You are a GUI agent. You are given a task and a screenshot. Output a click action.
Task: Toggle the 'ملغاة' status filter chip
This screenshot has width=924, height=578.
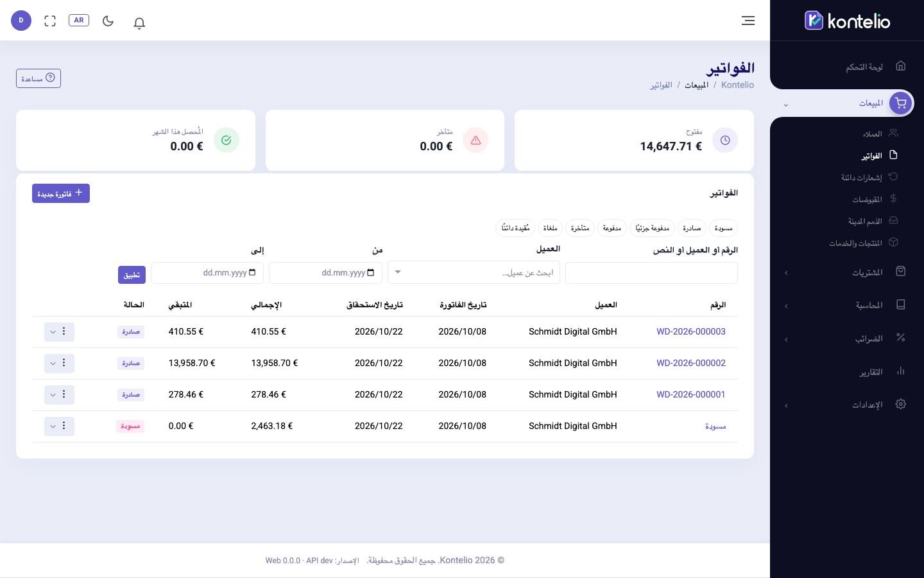(x=550, y=228)
